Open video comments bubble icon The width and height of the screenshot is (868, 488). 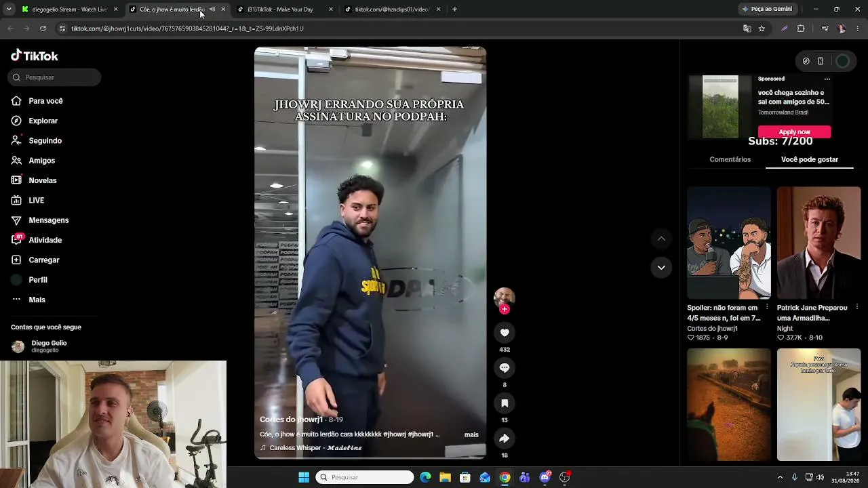(505, 367)
